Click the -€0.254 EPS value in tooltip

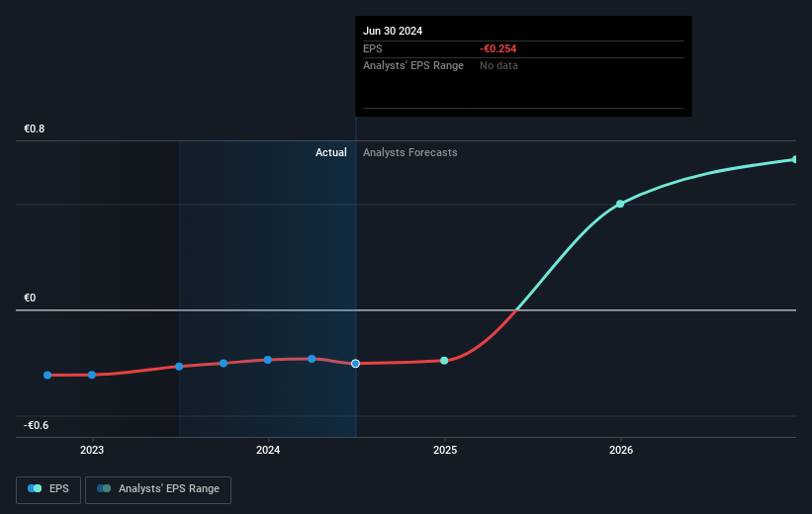[498, 48]
